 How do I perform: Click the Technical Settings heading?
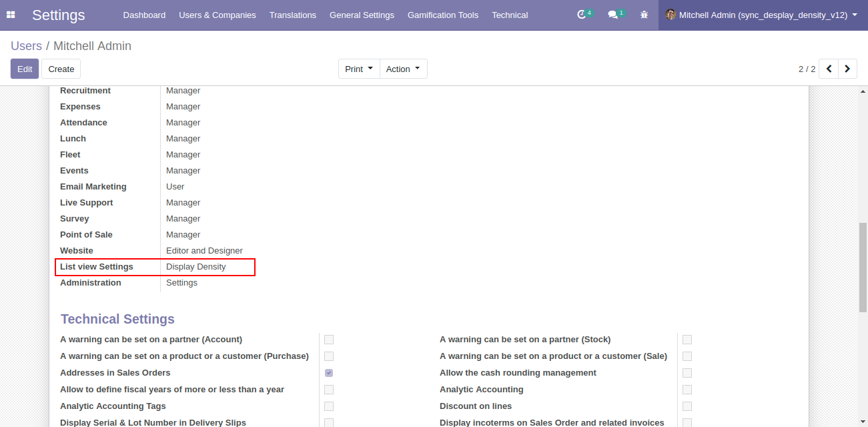[x=117, y=319]
